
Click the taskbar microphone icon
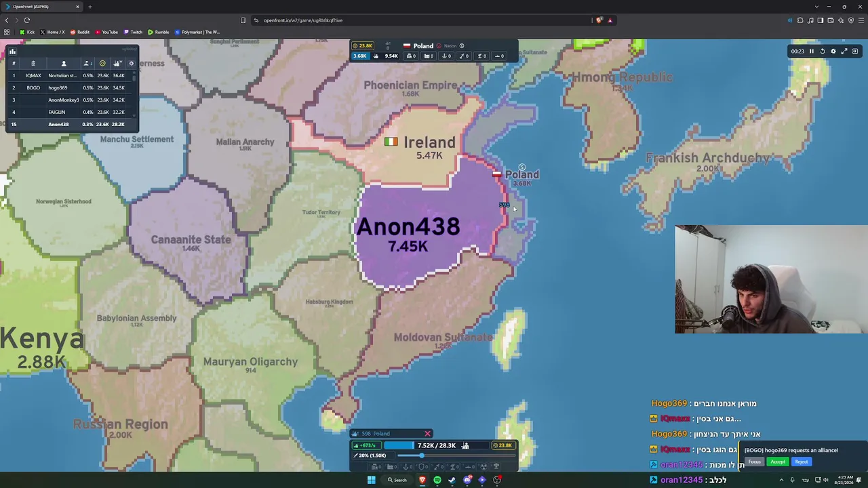[x=792, y=480]
